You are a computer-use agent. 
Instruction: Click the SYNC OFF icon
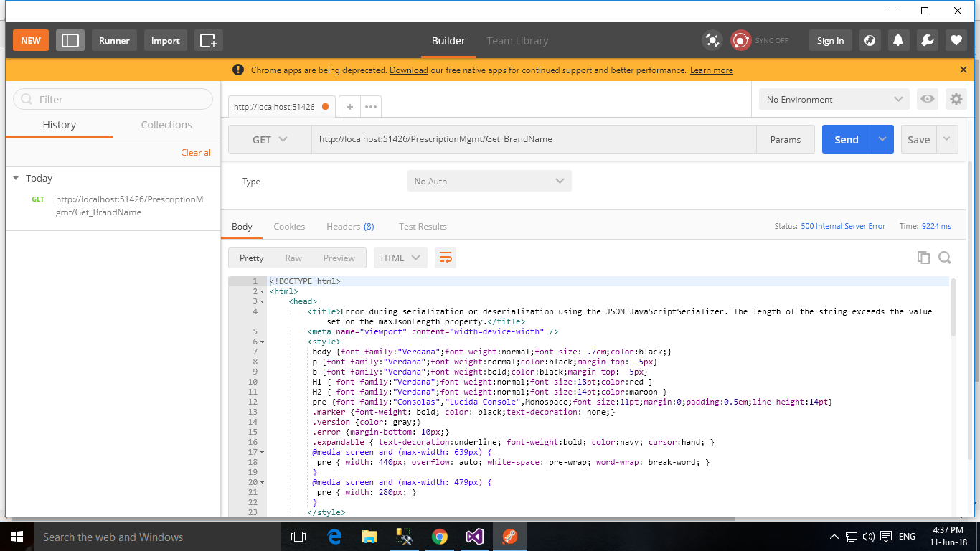click(741, 40)
